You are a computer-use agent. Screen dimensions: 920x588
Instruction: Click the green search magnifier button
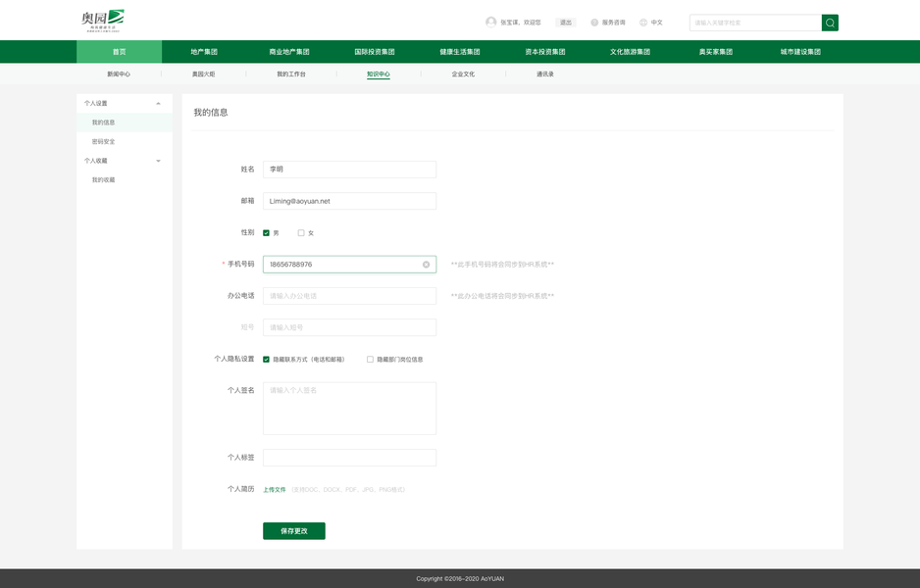tap(830, 23)
